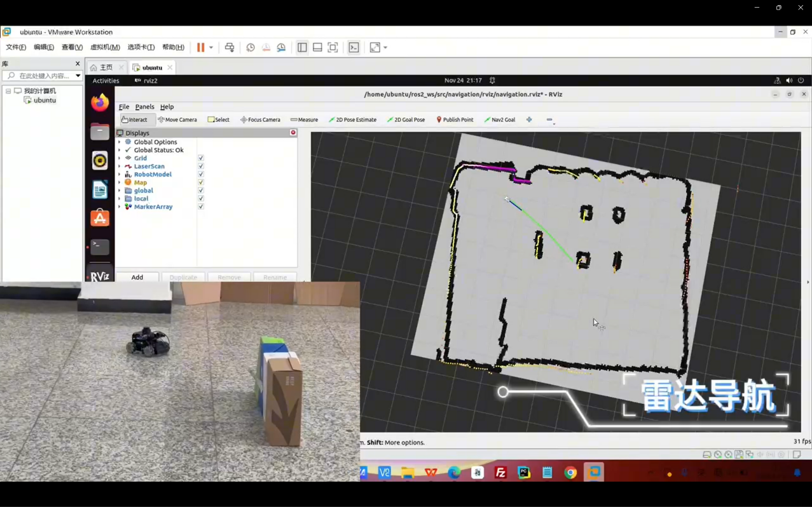Uncheck the Map display checkbox

(x=201, y=182)
